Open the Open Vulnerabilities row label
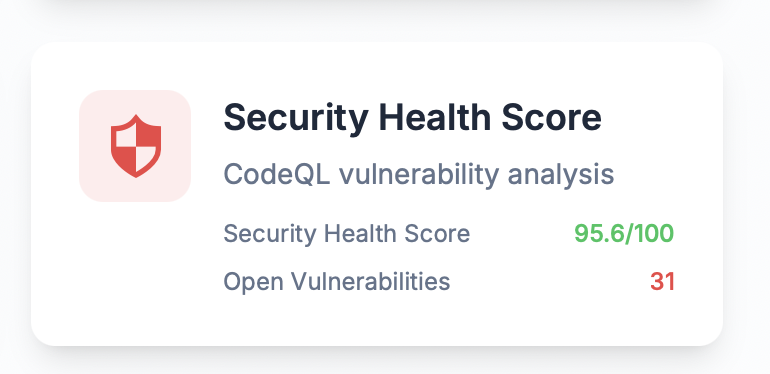The height and width of the screenshot is (374, 770). tap(337, 282)
